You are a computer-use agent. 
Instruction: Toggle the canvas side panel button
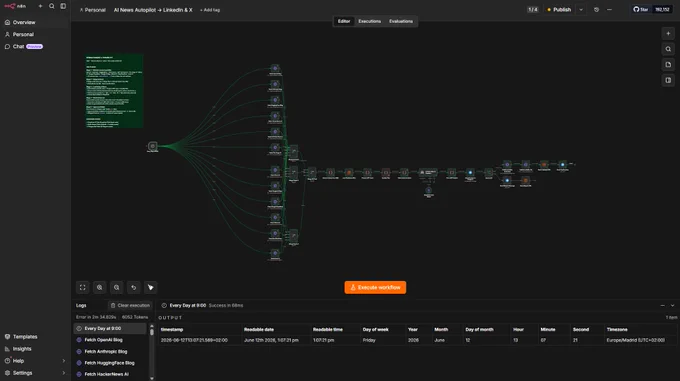click(x=668, y=80)
